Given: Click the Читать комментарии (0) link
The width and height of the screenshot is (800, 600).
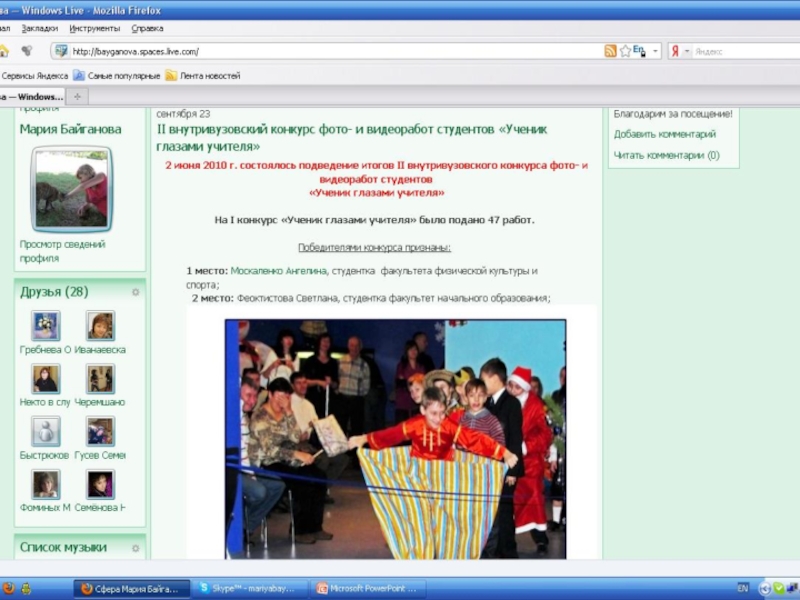Looking at the screenshot, I should 667,155.
